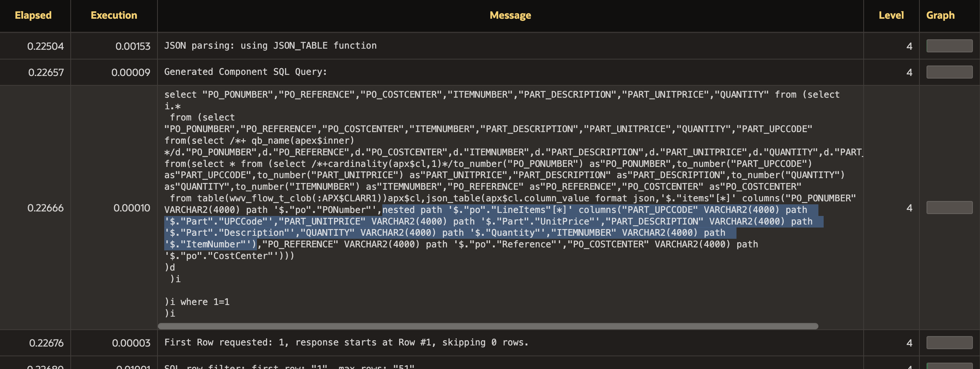Image resolution: width=980 pixels, height=369 pixels.
Task: Click execution value 0.00153
Action: 133,46
